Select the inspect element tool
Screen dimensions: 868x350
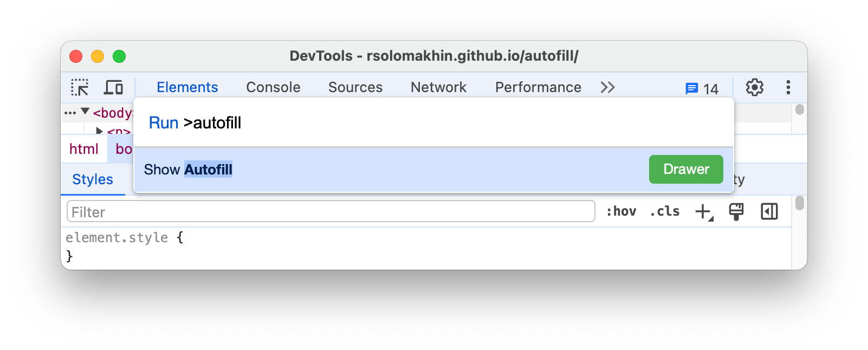pos(80,87)
